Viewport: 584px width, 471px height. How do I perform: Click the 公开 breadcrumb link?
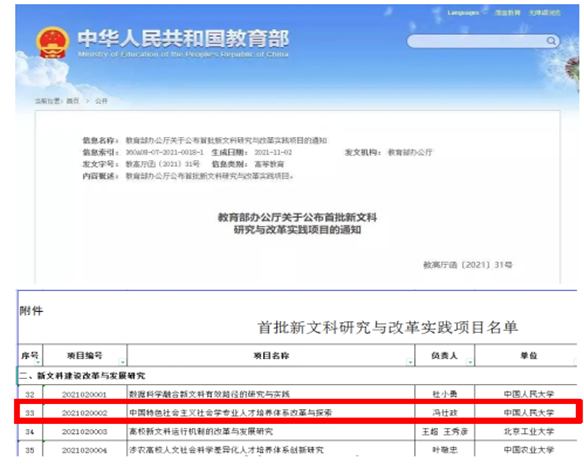101,101
